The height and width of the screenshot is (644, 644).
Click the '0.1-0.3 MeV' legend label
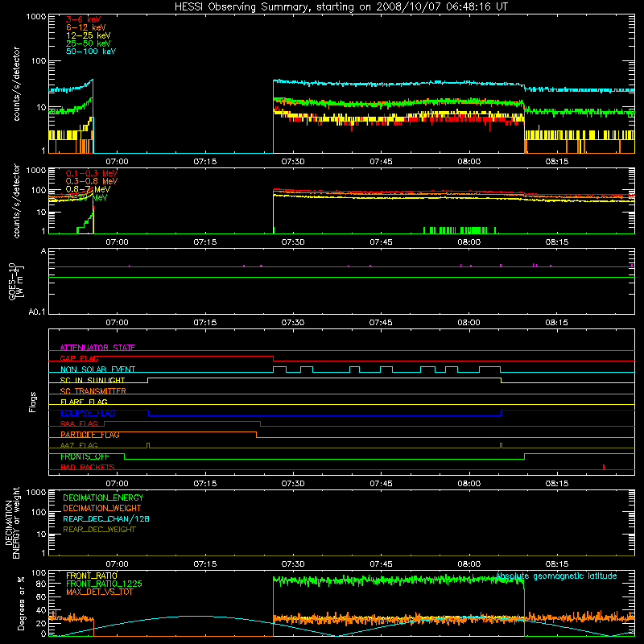92,173
